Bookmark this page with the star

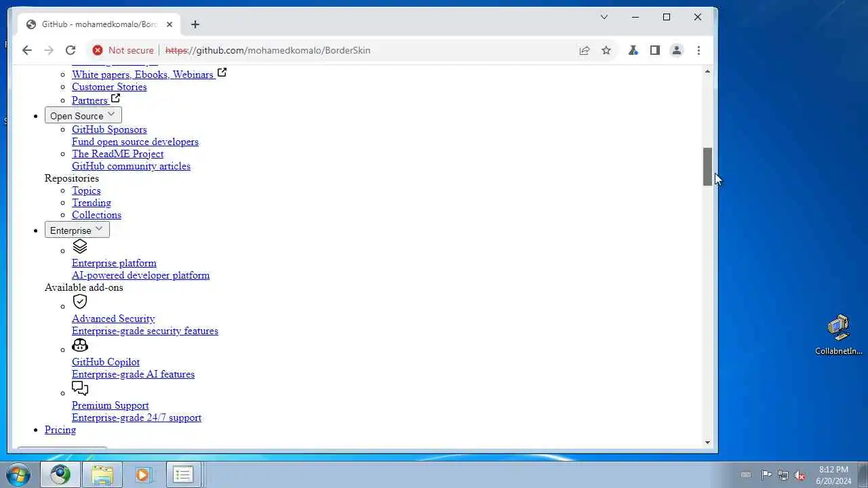coord(606,50)
